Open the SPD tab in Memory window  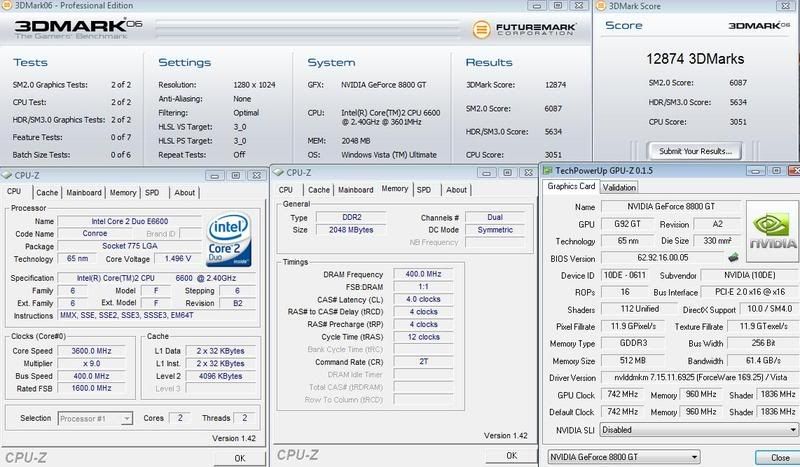click(x=424, y=190)
